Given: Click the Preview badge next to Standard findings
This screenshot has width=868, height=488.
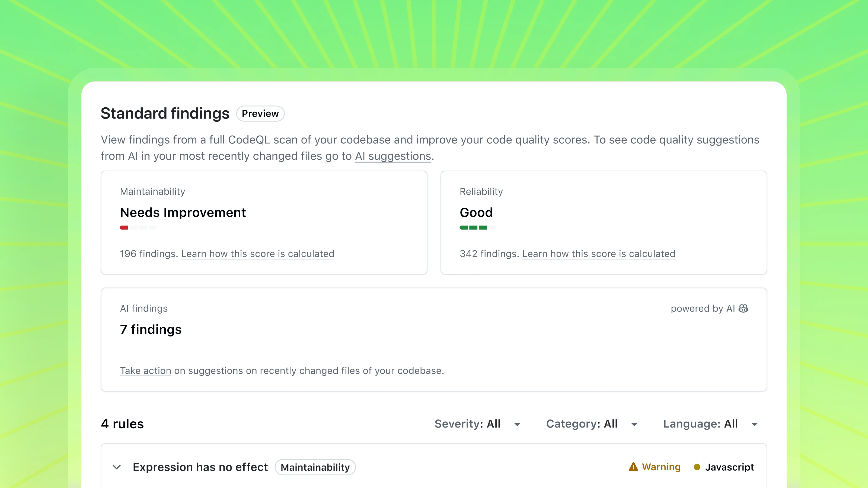Looking at the screenshot, I should pyautogui.click(x=260, y=114).
